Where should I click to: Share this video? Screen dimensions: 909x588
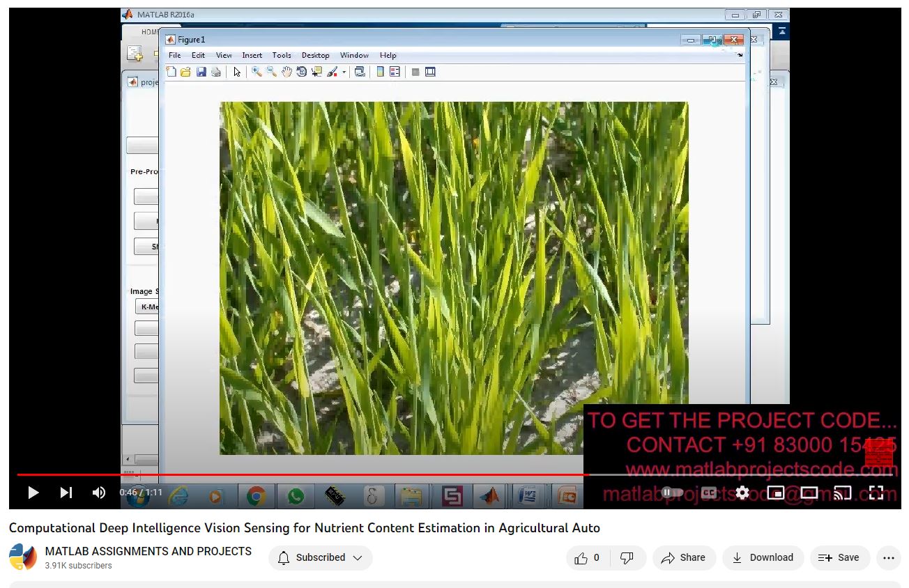pyautogui.click(x=684, y=557)
